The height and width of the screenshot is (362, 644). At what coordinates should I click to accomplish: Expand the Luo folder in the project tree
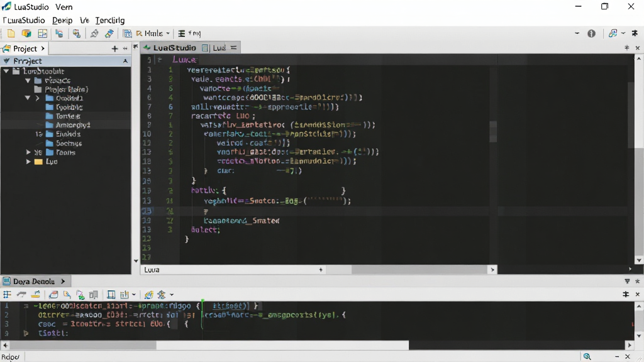[x=28, y=162]
